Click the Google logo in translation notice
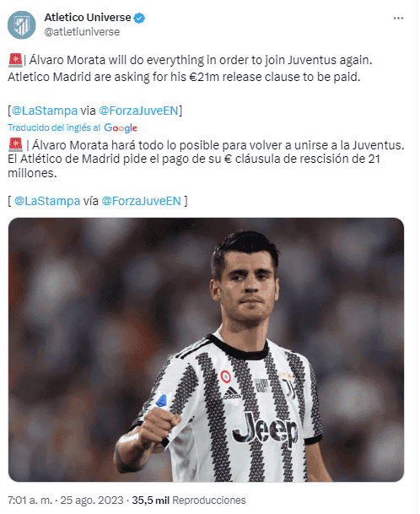 (121, 128)
